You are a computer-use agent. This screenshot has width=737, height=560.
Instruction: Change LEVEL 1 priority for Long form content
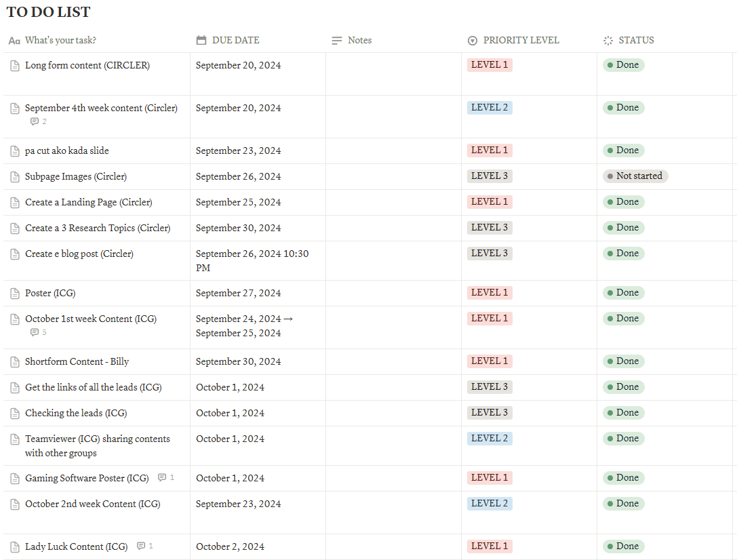490,65
